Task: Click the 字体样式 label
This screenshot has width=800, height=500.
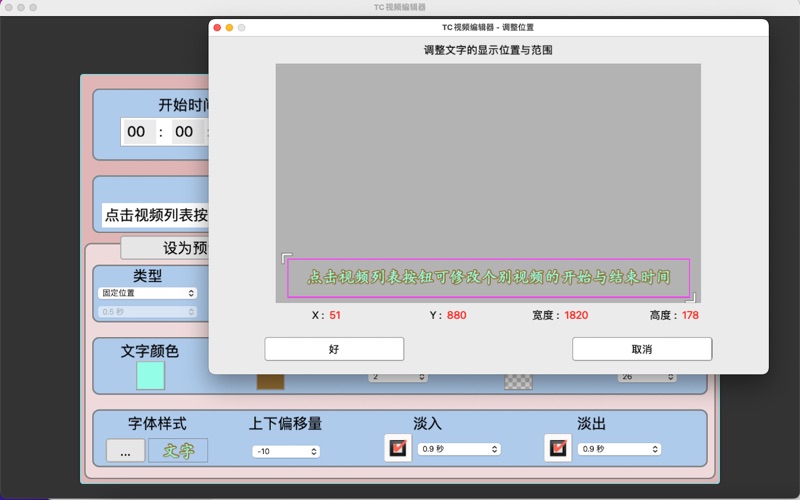Action: (157, 423)
